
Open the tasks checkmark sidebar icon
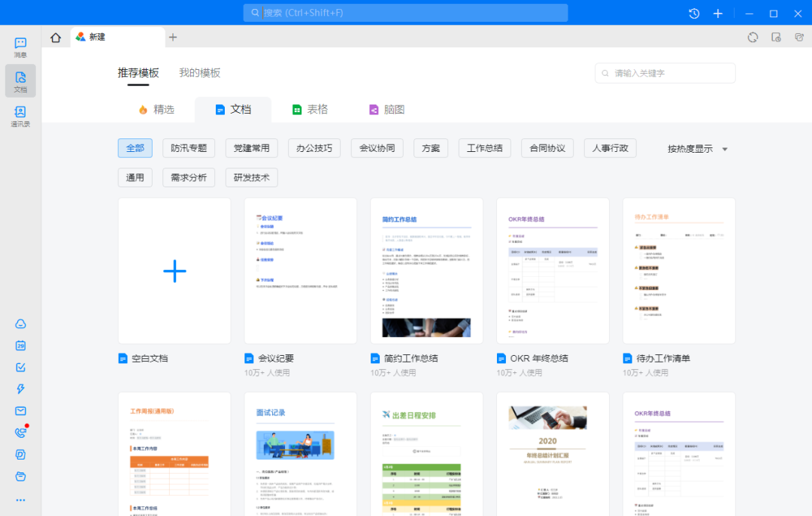21,367
